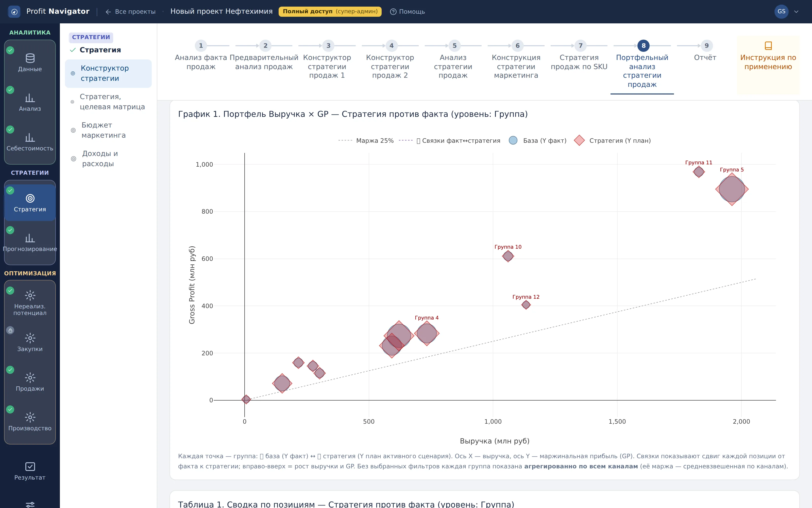This screenshot has height=508, width=812.
Task: Click the Группа 10 data point
Action: tap(508, 256)
